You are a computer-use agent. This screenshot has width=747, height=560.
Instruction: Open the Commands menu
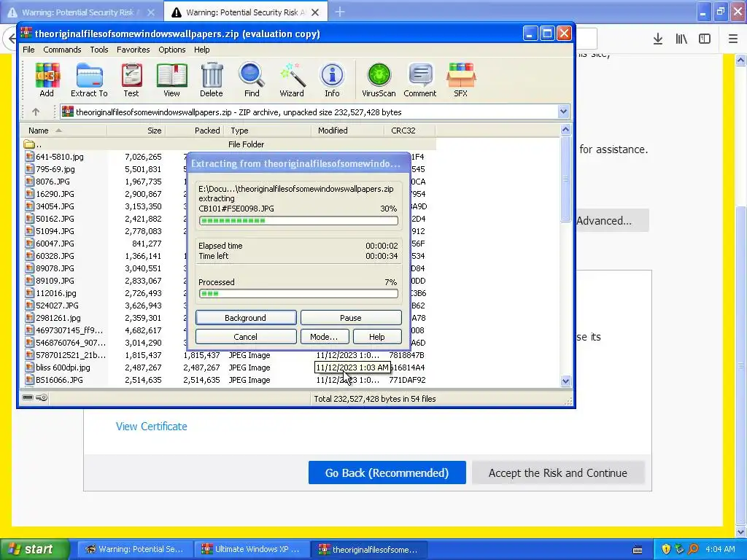[x=62, y=50]
